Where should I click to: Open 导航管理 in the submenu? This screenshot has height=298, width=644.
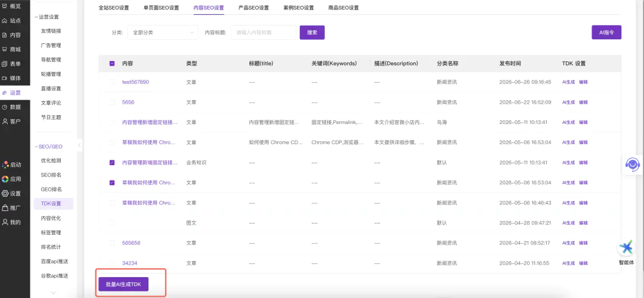pyautogui.click(x=51, y=60)
